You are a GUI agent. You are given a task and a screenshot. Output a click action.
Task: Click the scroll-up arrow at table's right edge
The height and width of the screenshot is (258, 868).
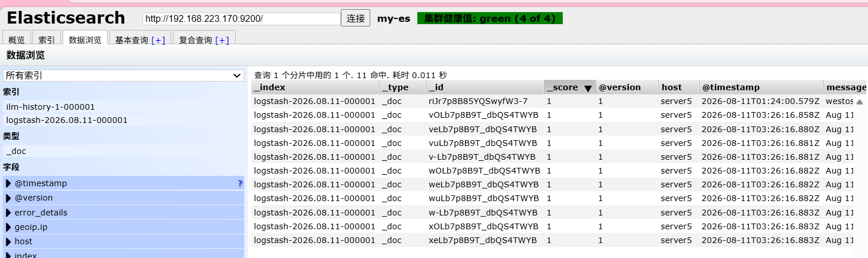pyautogui.click(x=859, y=102)
